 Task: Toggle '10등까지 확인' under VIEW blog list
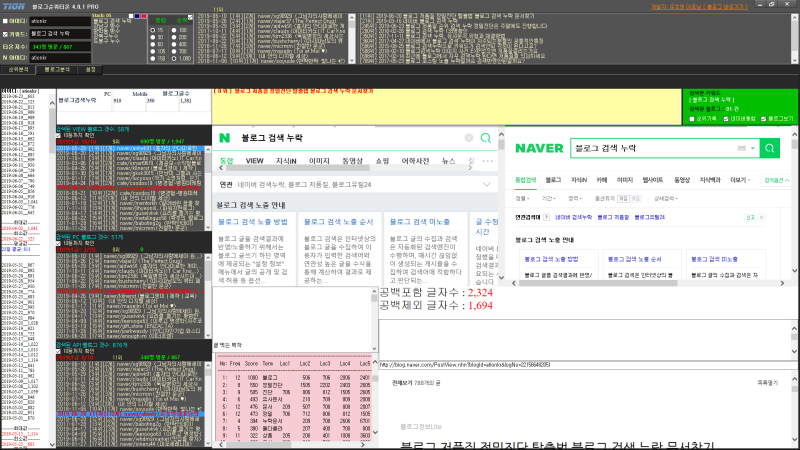(59, 135)
